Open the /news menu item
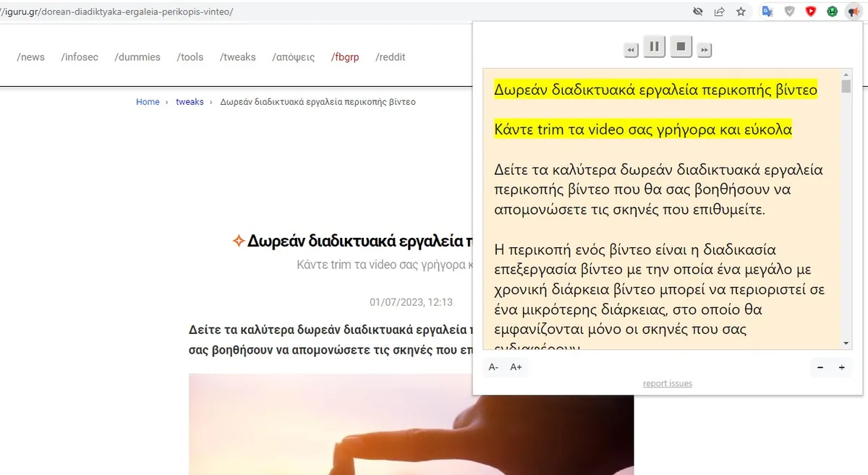Image resolution: width=868 pixels, height=475 pixels. pyautogui.click(x=31, y=57)
